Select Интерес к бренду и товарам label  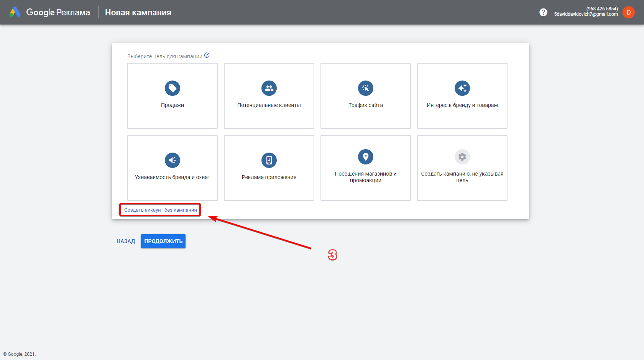pyautogui.click(x=462, y=105)
